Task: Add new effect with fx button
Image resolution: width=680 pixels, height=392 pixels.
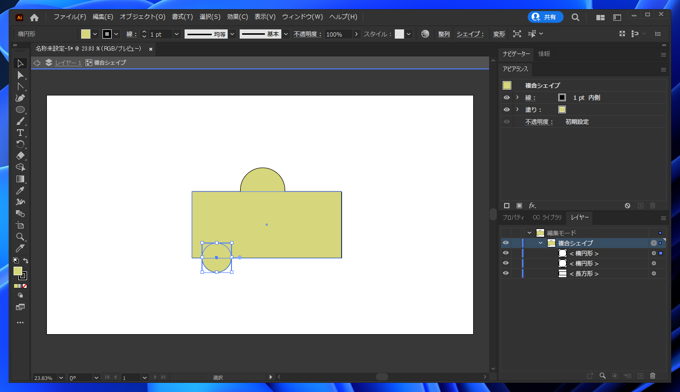Action: (532, 206)
